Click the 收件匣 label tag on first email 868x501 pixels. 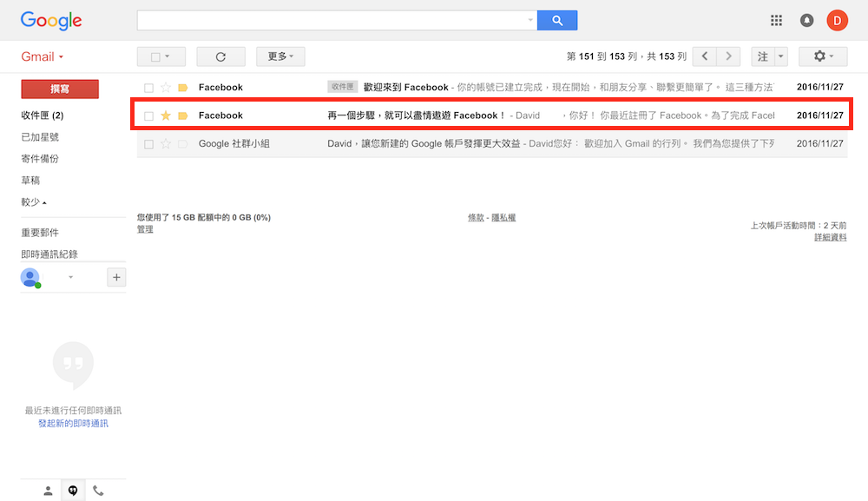click(343, 87)
